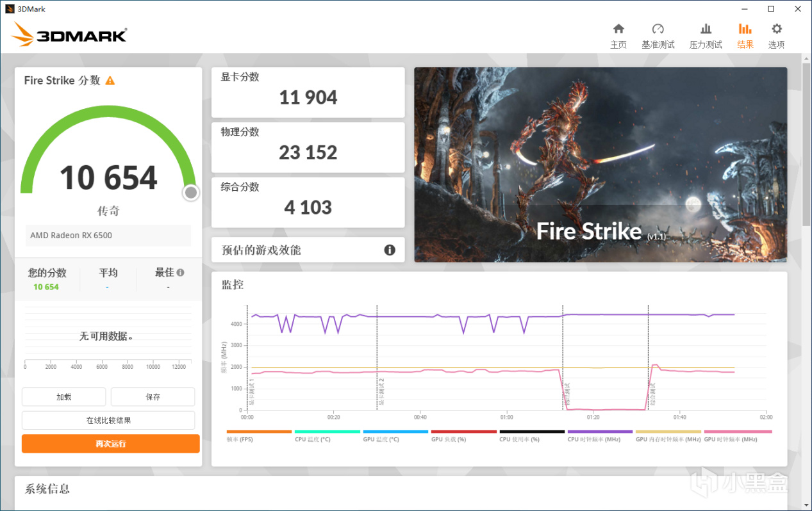Image resolution: width=812 pixels, height=511 pixels.
Task: Click the orange 再次运行 run again button
Action: [110, 444]
